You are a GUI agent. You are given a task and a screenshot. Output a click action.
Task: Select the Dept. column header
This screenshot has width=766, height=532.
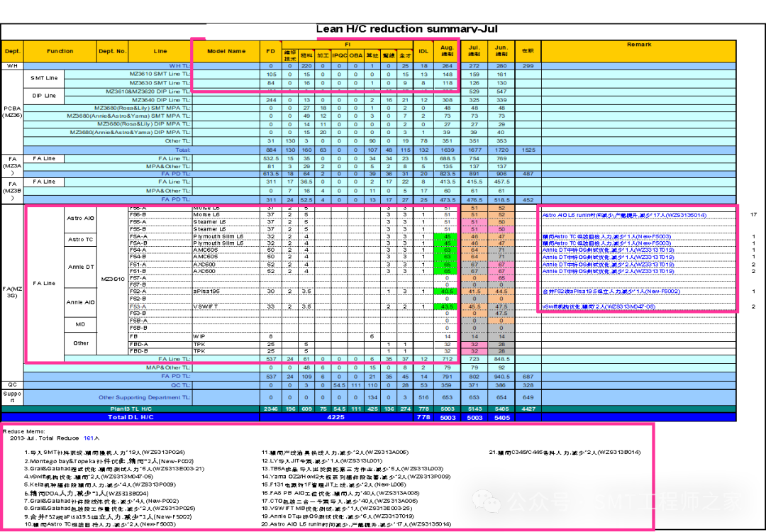pos(12,51)
